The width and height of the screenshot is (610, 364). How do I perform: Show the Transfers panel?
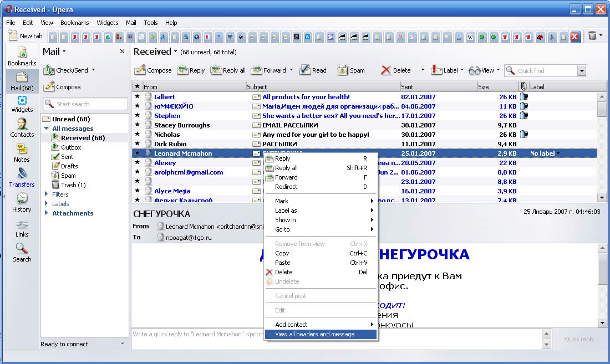point(22,177)
